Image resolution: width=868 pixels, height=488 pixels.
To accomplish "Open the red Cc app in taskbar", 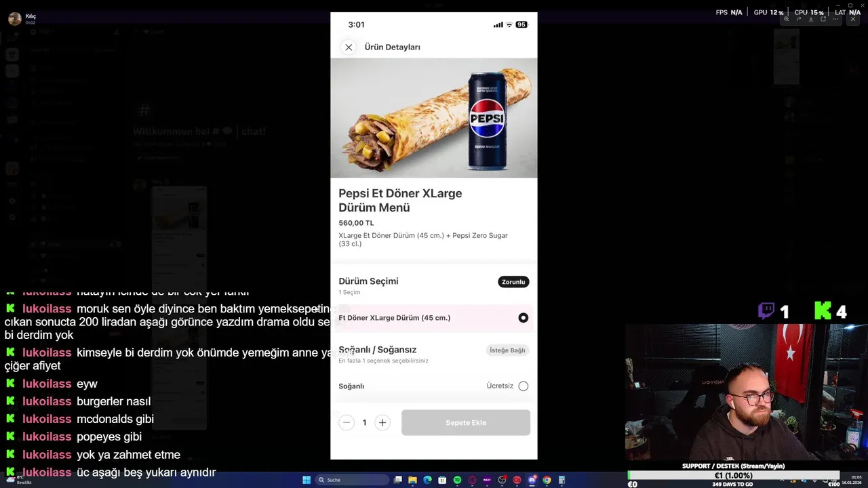I will (x=517, y=480).
